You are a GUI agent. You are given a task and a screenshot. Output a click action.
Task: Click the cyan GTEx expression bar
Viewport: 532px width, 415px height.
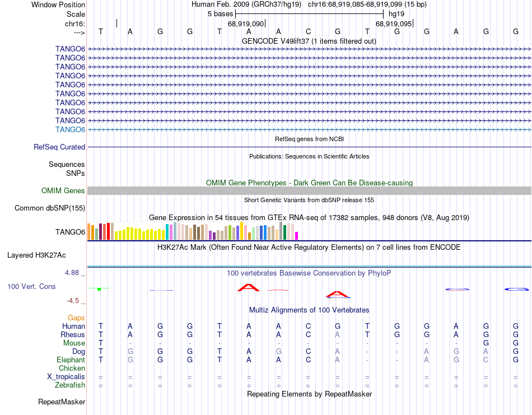(x=167, y=232)
